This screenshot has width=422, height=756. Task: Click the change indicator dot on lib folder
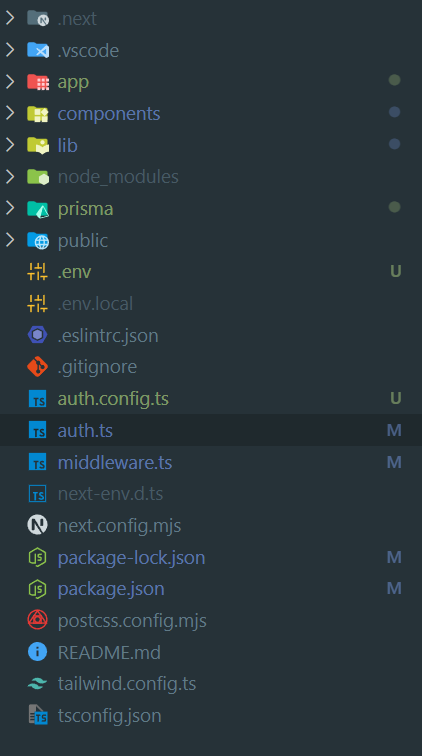pyautogui.click(x=395, y=144)
